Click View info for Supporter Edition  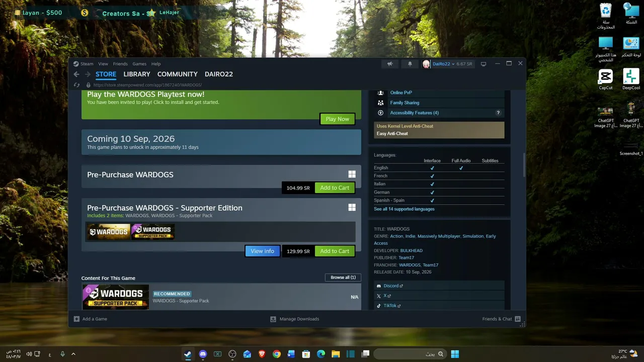point(262,251)
